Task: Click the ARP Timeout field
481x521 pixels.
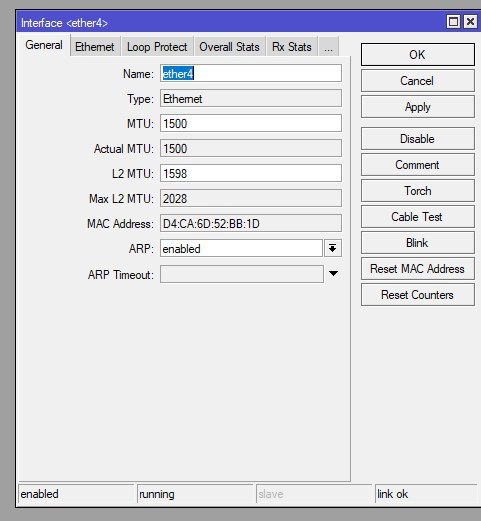Action: (242, 274)
